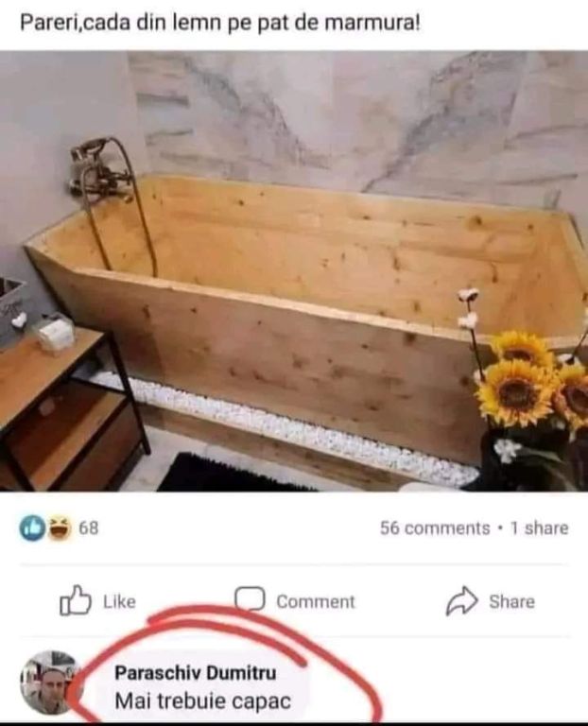The width and height of the screenshot is (588, 726).
Task: View the 1 share link
Action: click(540, 528)
